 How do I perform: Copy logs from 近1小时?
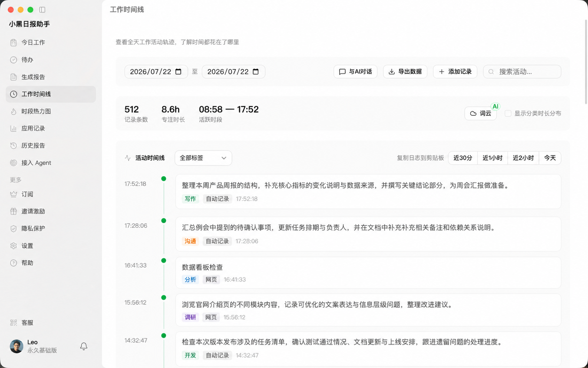pyautogui.click(x=492, y=158)
